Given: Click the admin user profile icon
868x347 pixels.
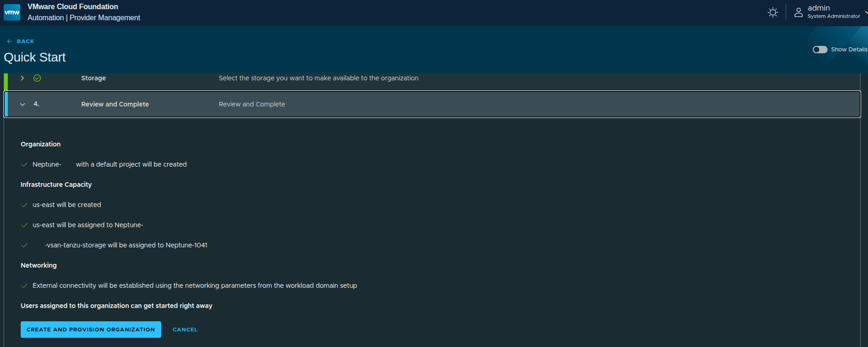Looking at the screenshot, I should pos(799,12).
